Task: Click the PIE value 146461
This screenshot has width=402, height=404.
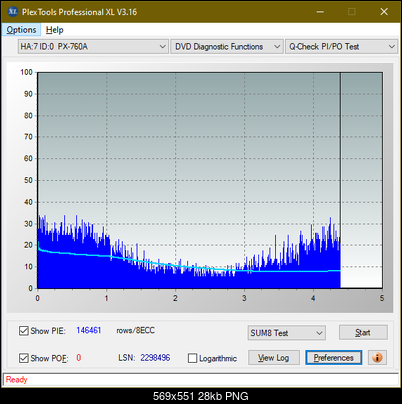Action: coord(89,330)
